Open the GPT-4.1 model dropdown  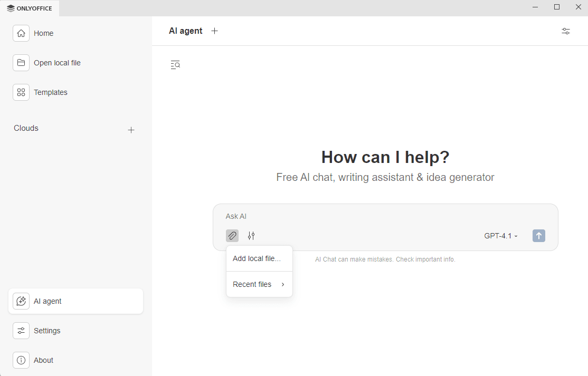point(500,236)
